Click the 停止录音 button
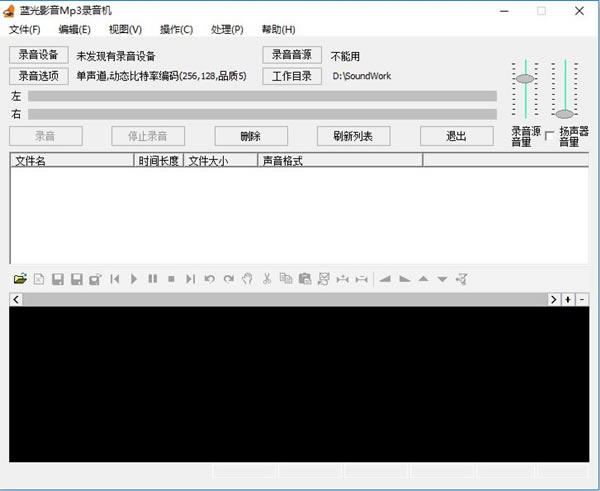Image resolution: width=600 pixels, height=491 pixels. point(148,136)
